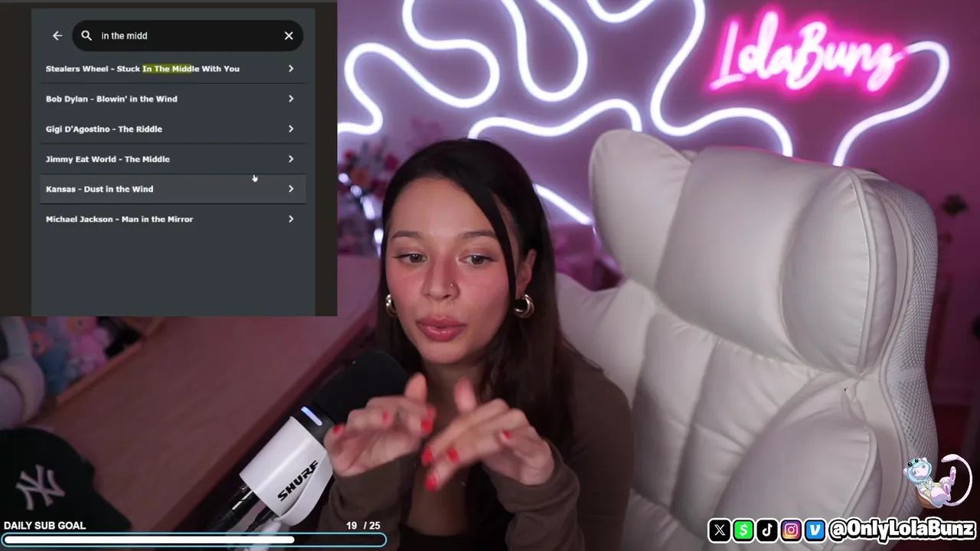The height and width of the screenshot is (551, 980).
Task: Click the X (Twitter) social icon
Action: tap(719, 530)
